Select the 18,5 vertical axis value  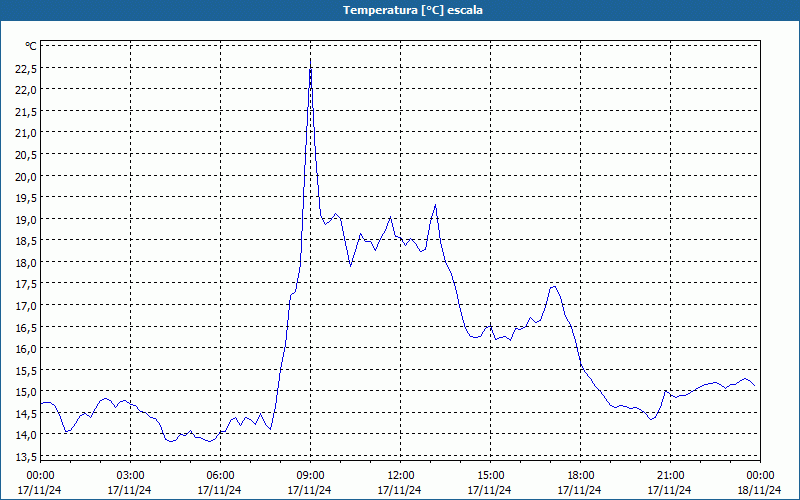click(26, 241)
